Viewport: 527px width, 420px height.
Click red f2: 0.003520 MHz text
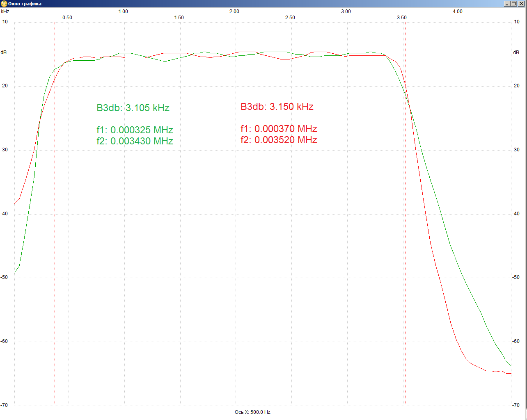pos(279,140)
